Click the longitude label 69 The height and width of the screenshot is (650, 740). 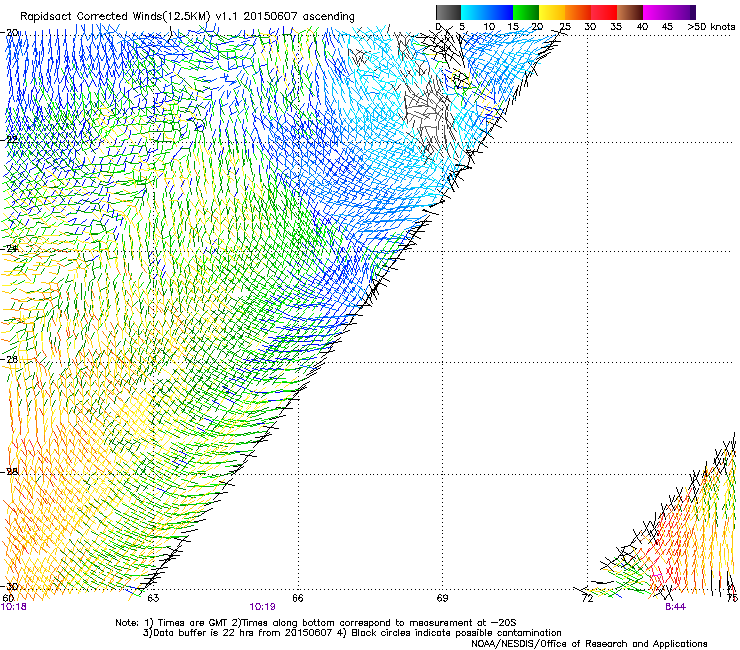coord(442,598)
